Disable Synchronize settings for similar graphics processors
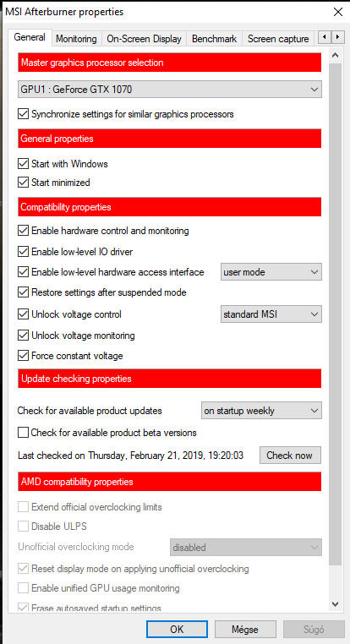The height and width of the screenshot is (644, 350). (x=23, y=114)
